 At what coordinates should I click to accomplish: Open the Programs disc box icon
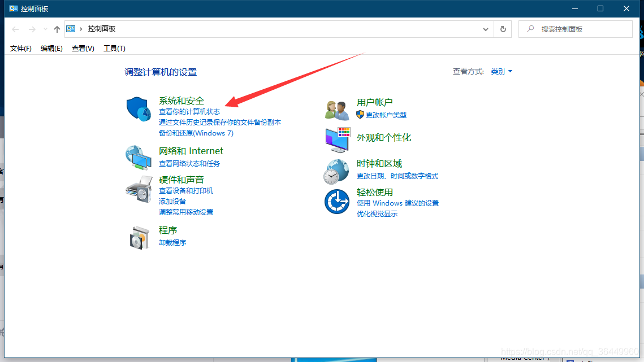pyautogui.click(x=139, y=238)
